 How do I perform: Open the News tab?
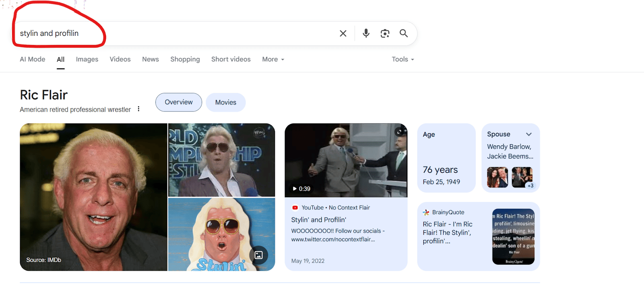point(151,59)
